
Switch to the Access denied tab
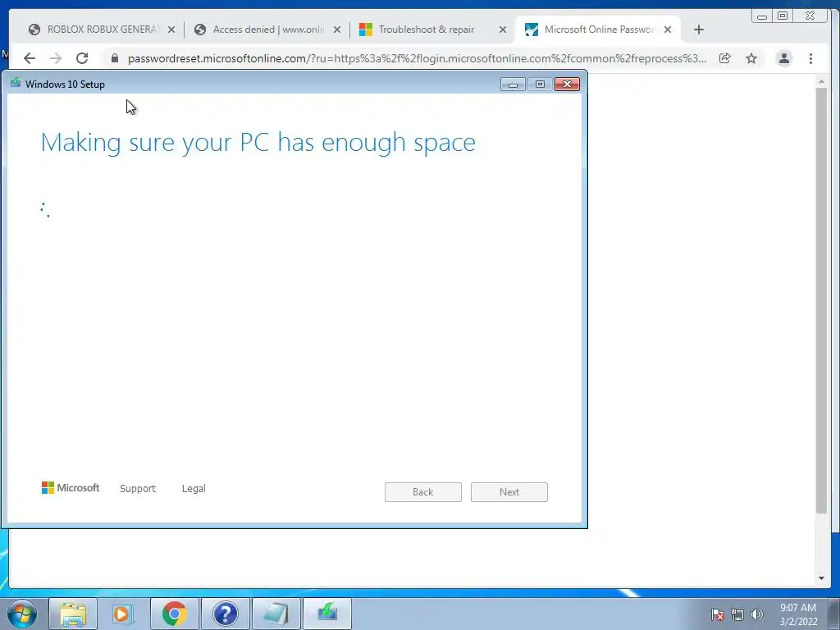(x=268, y=30)
